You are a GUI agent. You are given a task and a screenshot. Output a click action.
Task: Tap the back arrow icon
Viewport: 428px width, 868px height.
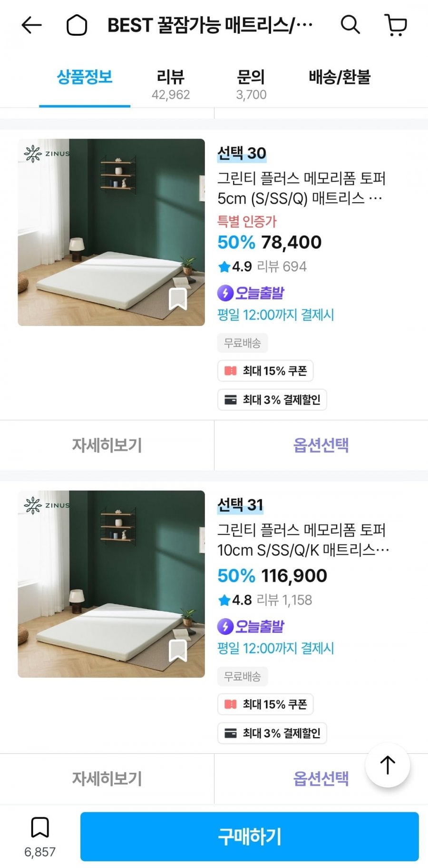(x=32, y=25)
